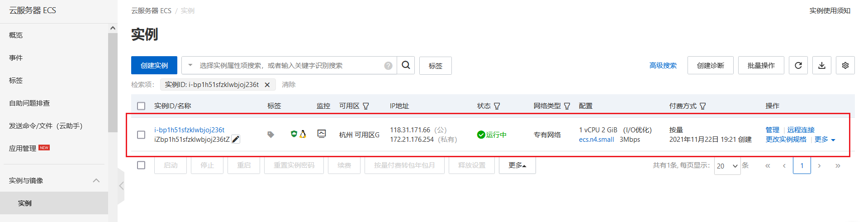Open the page size dropdown showing 20
This screenshot has width=868, height=222.
pyautogui.click(x=727, y=166)
